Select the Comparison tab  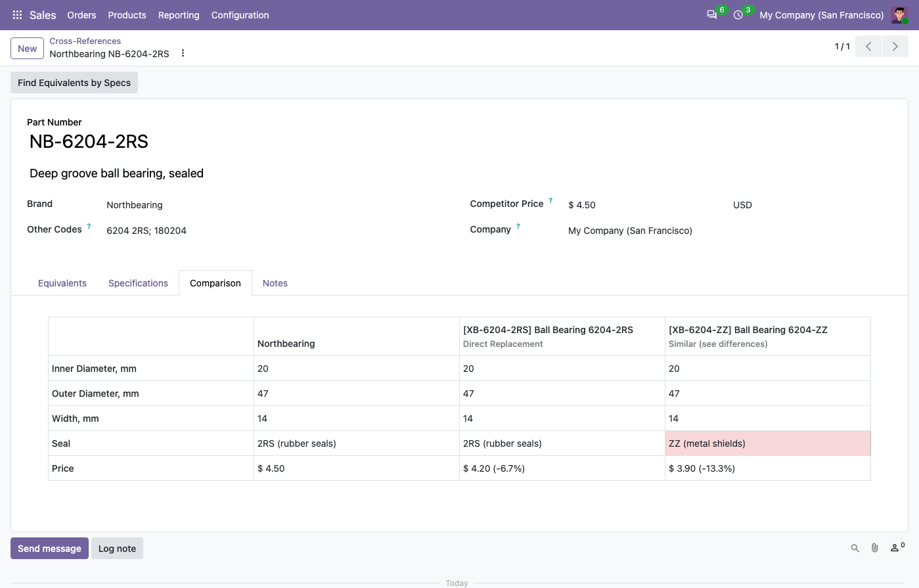pos(215,283)
